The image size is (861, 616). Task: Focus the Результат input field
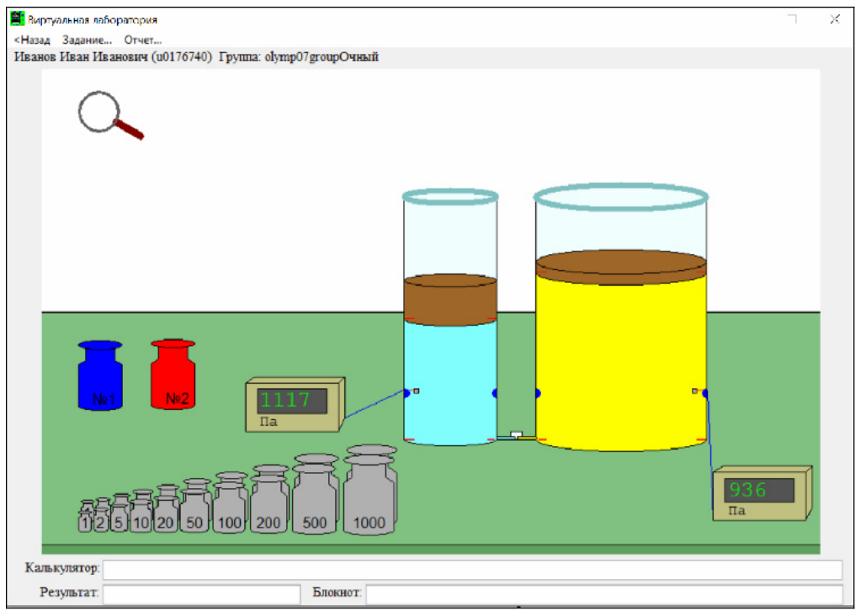tap(201, 594)
